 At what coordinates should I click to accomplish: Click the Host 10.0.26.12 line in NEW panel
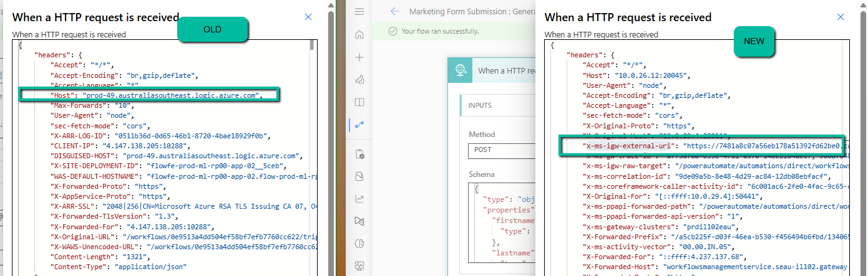pyautogui.click(x=636, y=75)
